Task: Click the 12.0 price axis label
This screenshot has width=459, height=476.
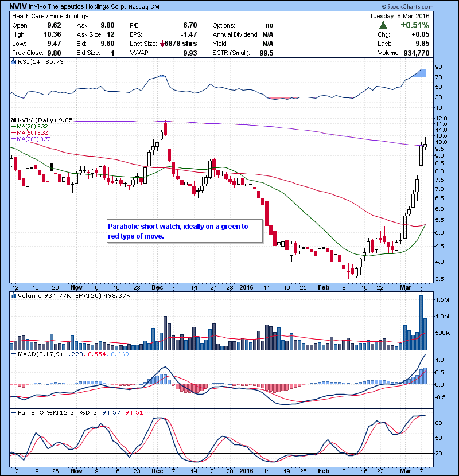Action: coord(441,118)
